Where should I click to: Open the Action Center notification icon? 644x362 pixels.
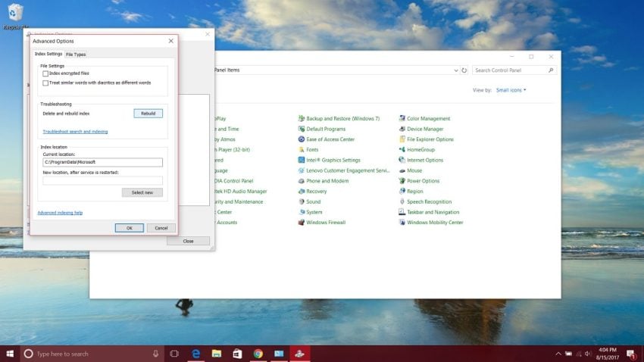631,354
